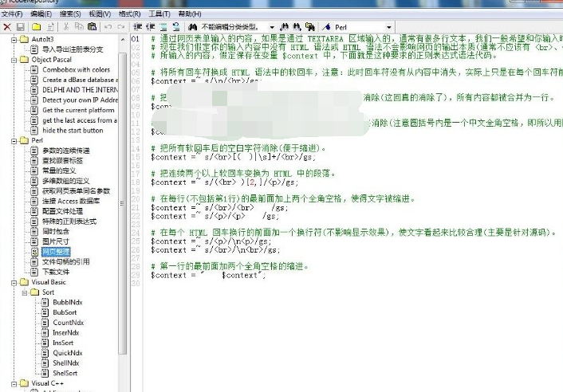Click the find next binoculars icon

[x=297, y=27]
